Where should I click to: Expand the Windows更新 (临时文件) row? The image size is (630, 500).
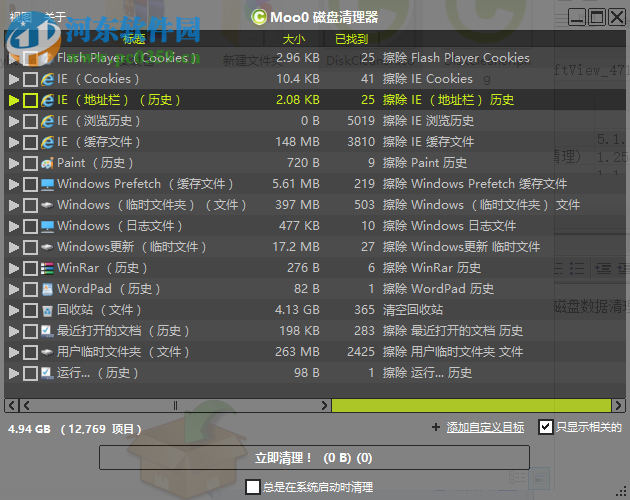[14, 247]
